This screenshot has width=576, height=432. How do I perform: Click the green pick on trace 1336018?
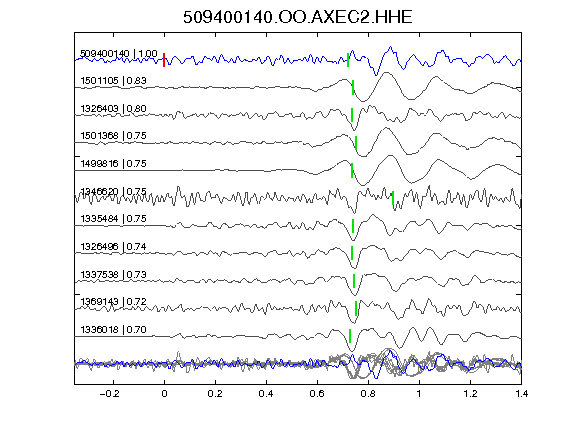[350, 336]
